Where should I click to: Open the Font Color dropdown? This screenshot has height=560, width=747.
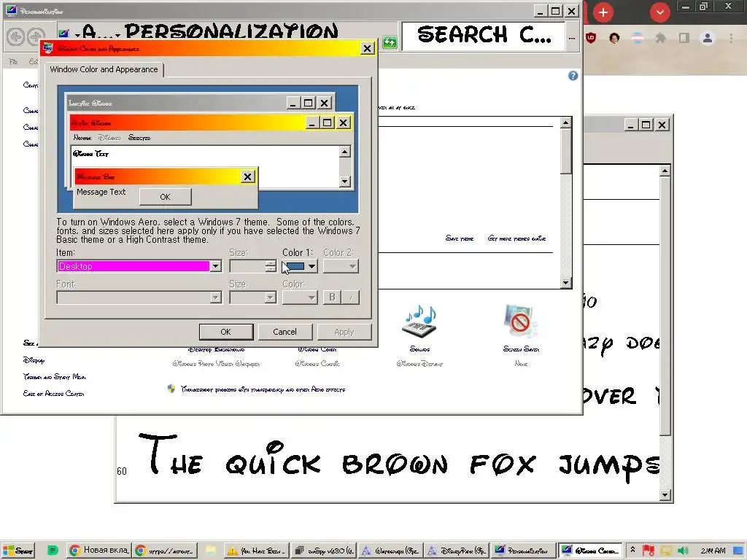click(300, 297)
